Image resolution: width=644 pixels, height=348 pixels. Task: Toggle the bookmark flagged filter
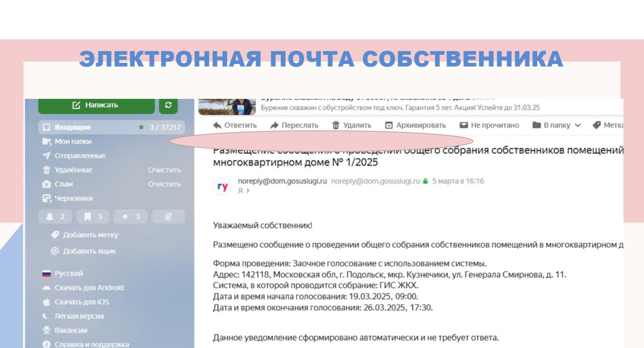pyautogui.click(x=92, y=216)
